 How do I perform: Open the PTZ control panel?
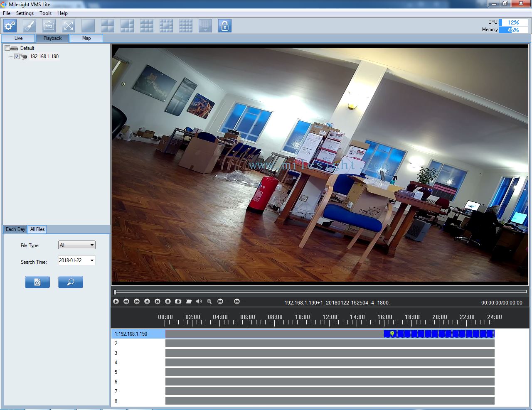[x=49, y=25]
